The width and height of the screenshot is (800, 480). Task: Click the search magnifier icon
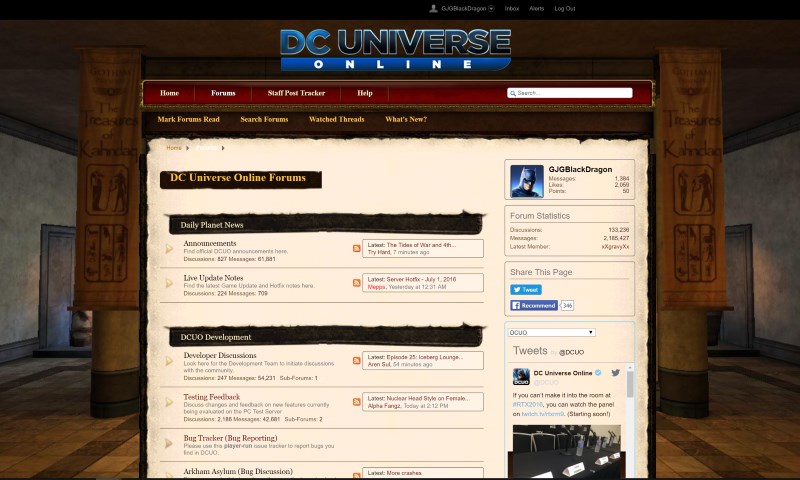tap(513, 93)
